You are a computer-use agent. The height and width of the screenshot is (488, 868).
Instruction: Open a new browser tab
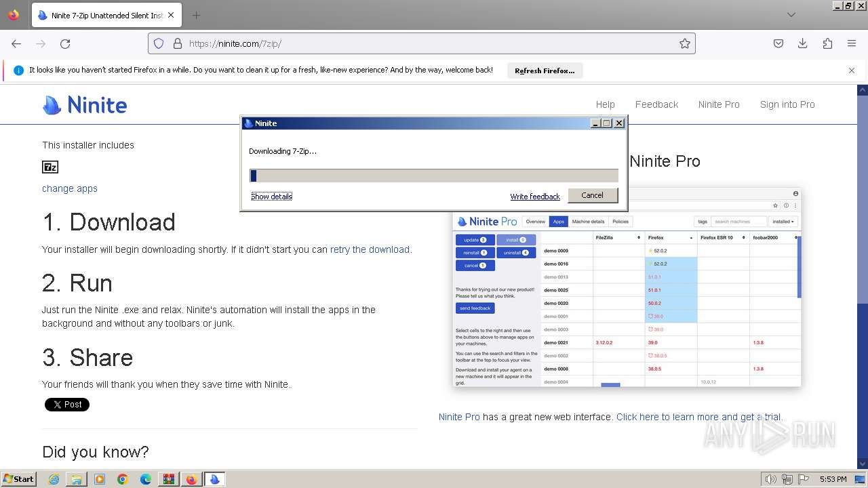pyautogui.click(x=196, y=15)
